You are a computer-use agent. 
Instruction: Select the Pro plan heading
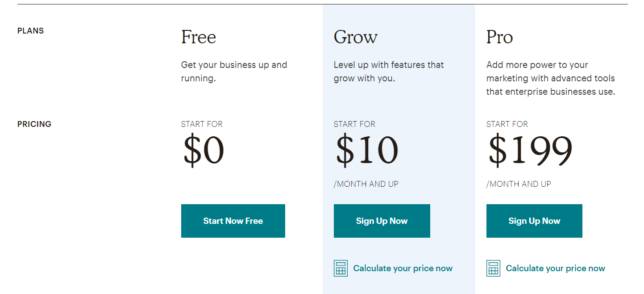coord(499,37)
